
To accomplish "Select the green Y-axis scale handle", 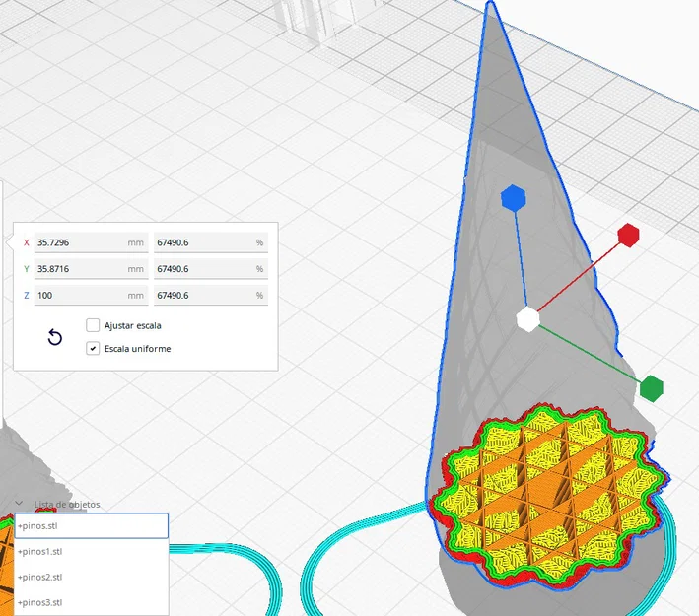I will click(x=652, y=388).
